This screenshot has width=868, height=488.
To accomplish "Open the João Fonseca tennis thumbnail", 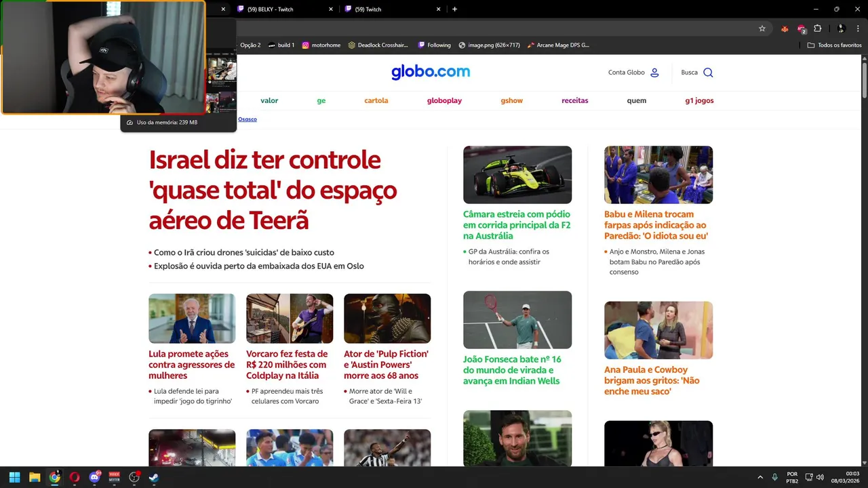I will click(517, 320).
